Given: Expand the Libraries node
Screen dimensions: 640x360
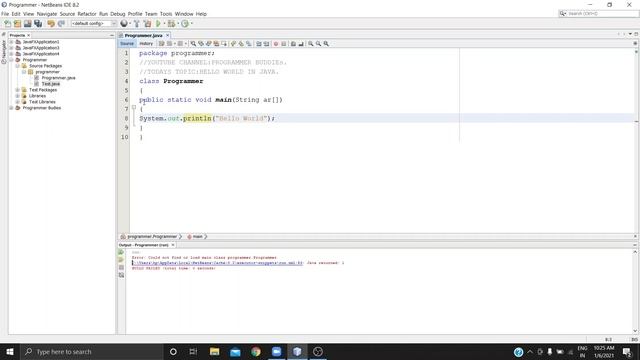Looking at the screenshot, I should coord(18,96).
